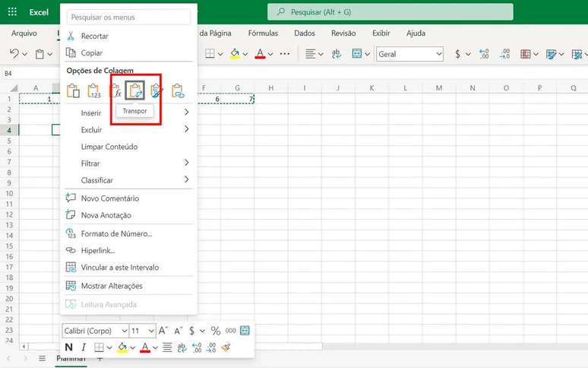The width and height of the screenshot is (588, 368).
Task: Click the red font color button in ribbon
Action: click(261, 54)
